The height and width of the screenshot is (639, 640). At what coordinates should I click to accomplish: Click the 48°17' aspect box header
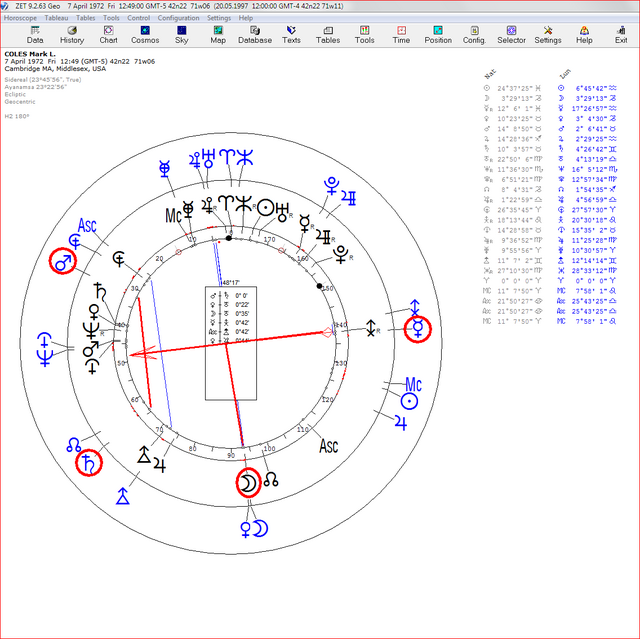(231, 282)
